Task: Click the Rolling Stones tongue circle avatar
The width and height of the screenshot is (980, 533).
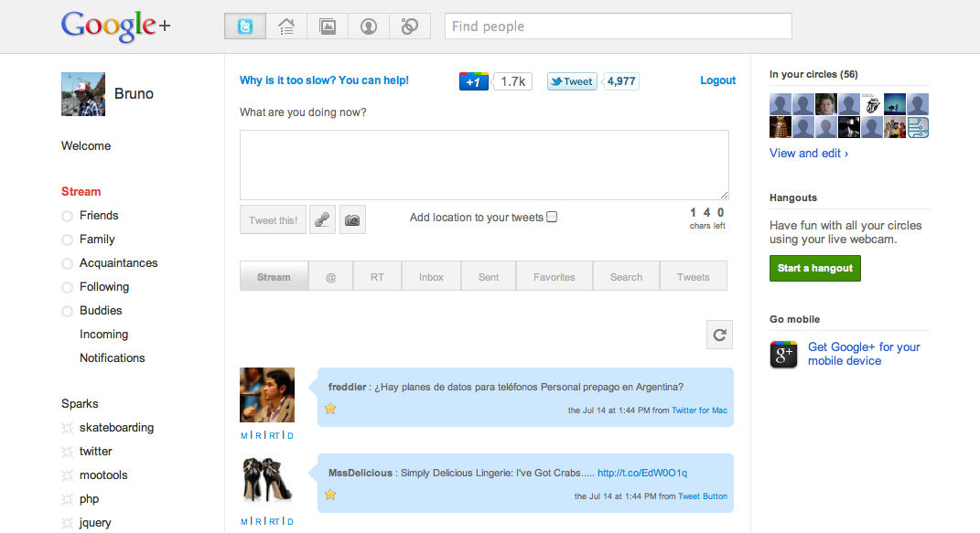Action: (x=872, y=104)
